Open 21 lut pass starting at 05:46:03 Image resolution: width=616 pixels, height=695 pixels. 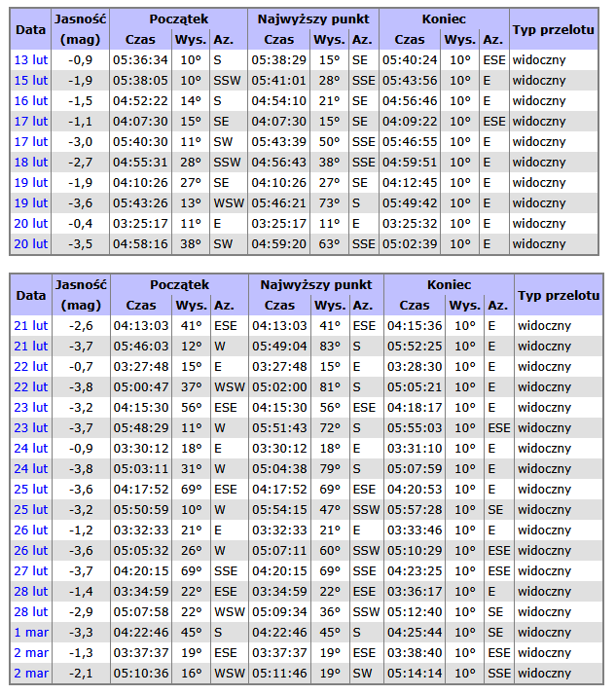[x=30, y=346]
